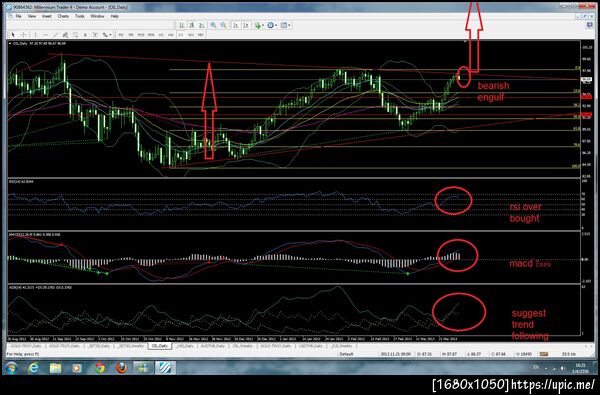
Task: Switch timeframe to D1
Action: tap(181, 35)
